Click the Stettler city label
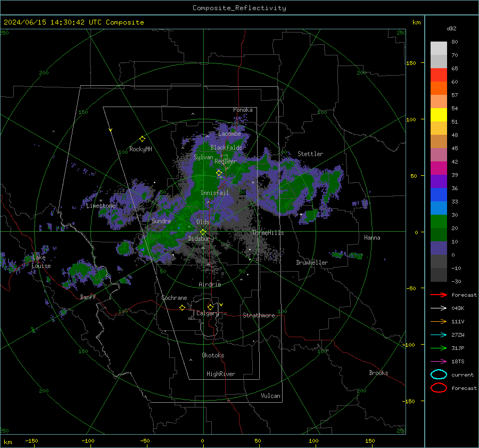Image resolution: width=479 pixels, height=448 pixels. [310, 154]
